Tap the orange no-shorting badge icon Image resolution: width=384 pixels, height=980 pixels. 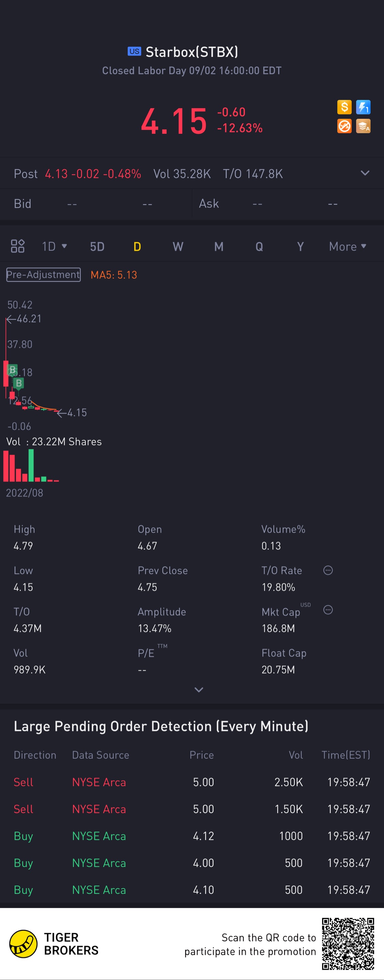click(344, 126)
